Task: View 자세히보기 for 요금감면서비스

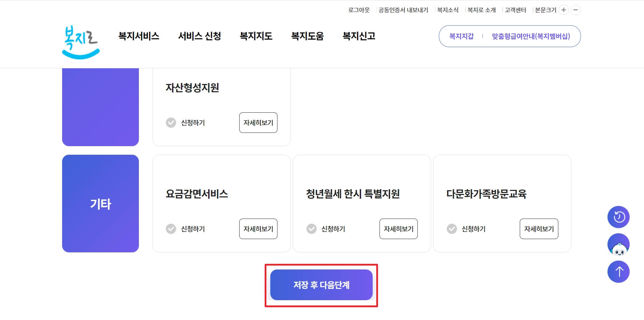Action: pos(258,229)
